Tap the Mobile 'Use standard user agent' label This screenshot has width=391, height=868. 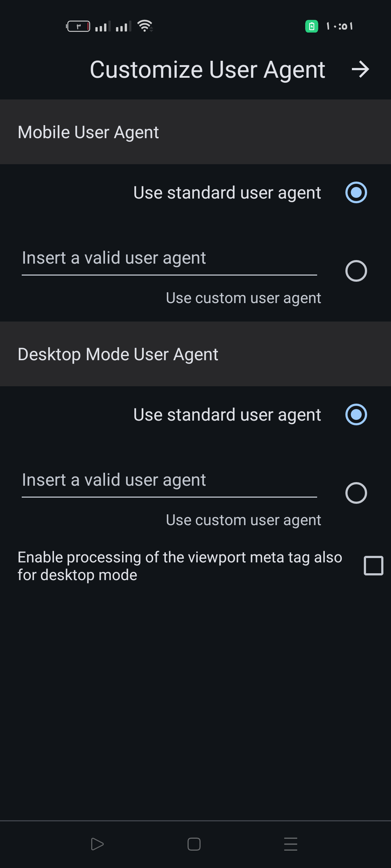[x=227, y=193]
